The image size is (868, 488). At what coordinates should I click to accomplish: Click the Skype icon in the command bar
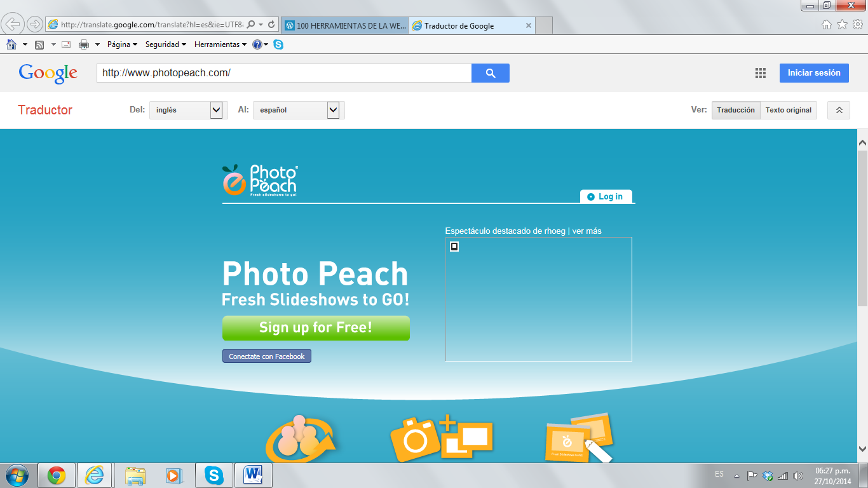278,44
